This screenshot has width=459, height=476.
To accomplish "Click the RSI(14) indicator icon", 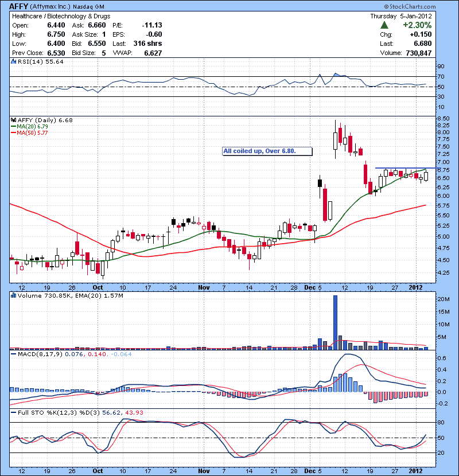I will tap(13, 61).
